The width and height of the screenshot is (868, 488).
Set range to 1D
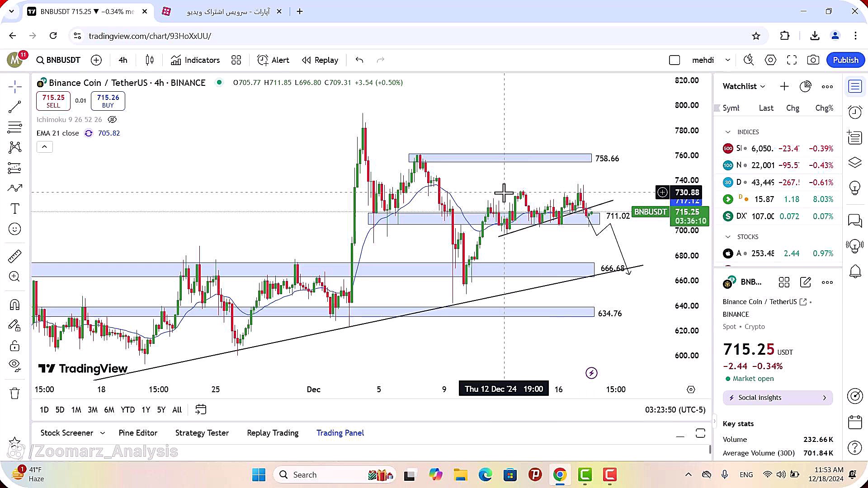click(x=44, y=410)
